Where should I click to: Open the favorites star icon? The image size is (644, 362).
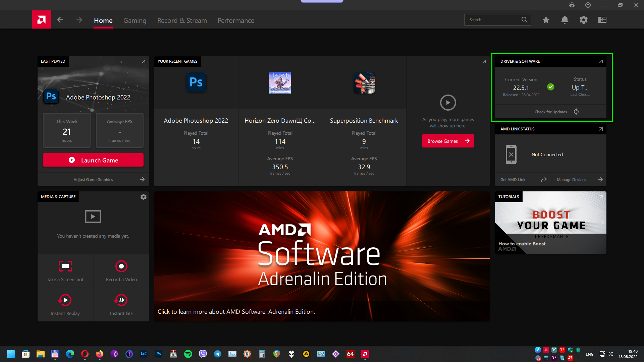(x=546, y=20)
